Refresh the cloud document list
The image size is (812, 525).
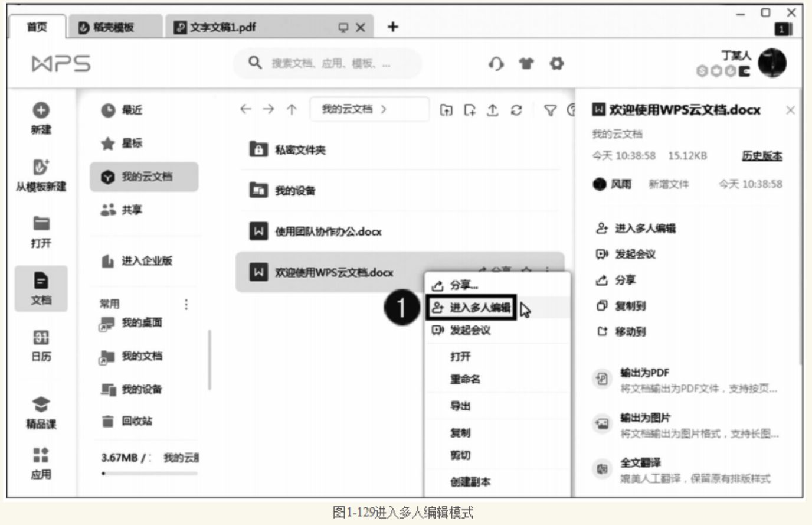(x=516, y=110)
